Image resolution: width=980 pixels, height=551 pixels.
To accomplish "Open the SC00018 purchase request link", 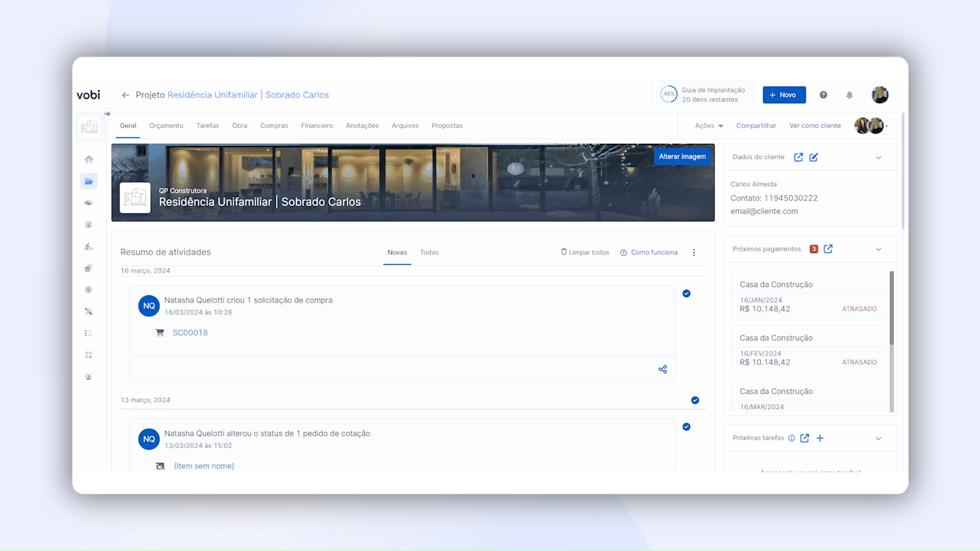I will pos(190,333).
